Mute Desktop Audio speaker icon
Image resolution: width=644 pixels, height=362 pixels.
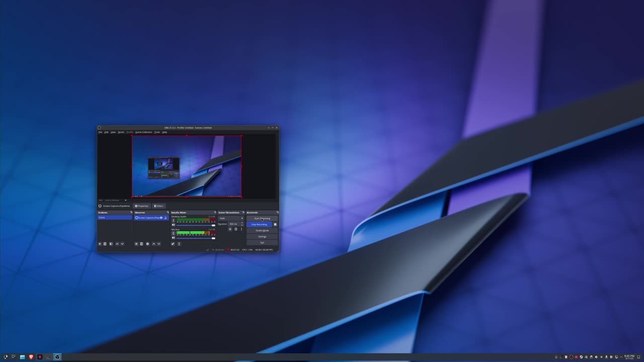coord(174,225)
